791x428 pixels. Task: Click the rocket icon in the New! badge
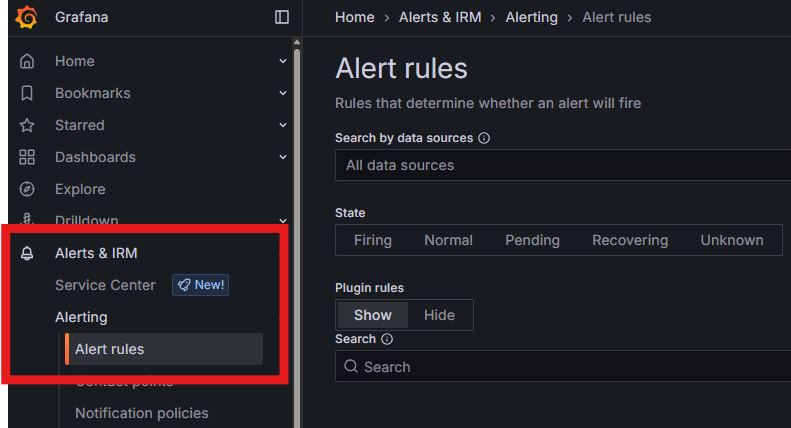point(184,285)
